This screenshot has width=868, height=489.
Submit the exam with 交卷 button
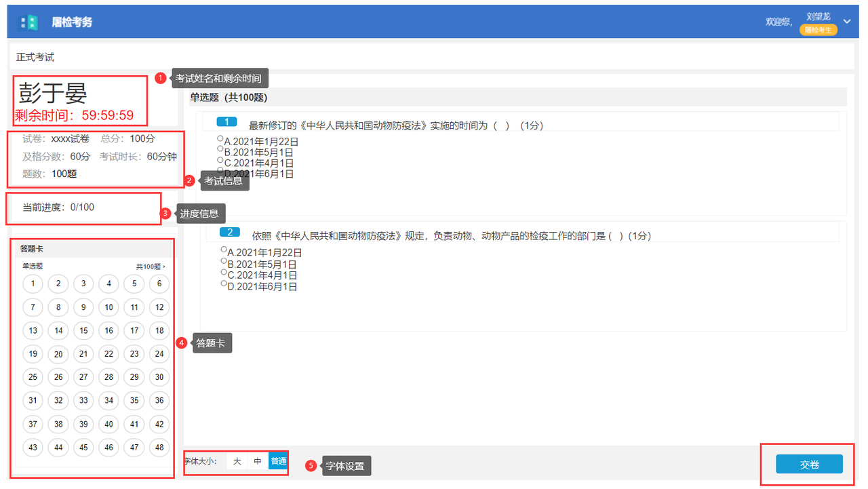pos(809,465)
